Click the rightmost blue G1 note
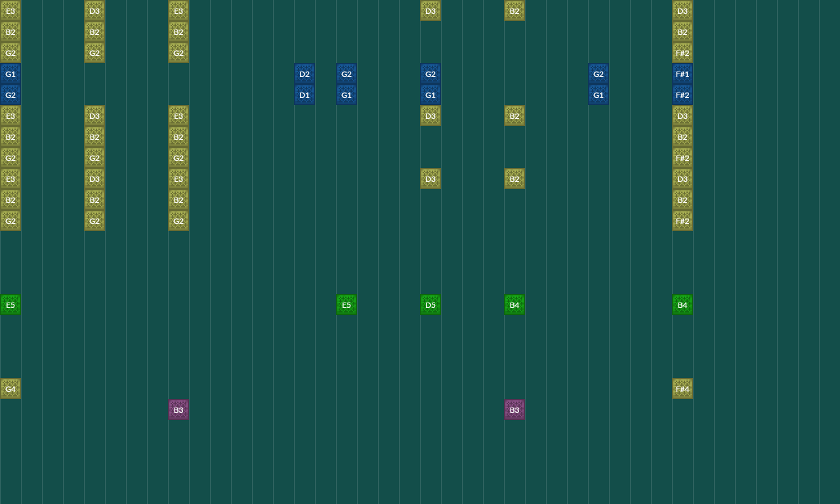 [x=598, y=94]
